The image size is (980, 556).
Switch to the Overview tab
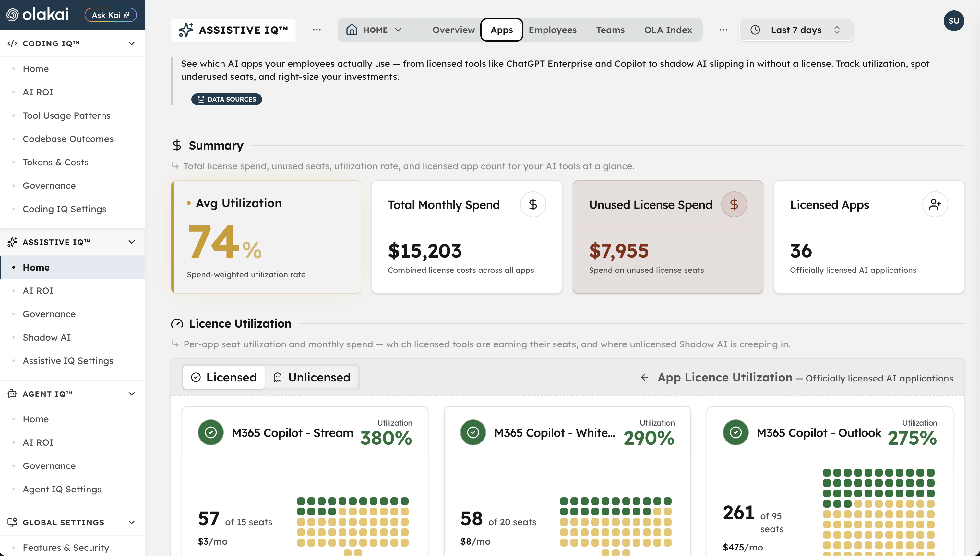(453, 30)
